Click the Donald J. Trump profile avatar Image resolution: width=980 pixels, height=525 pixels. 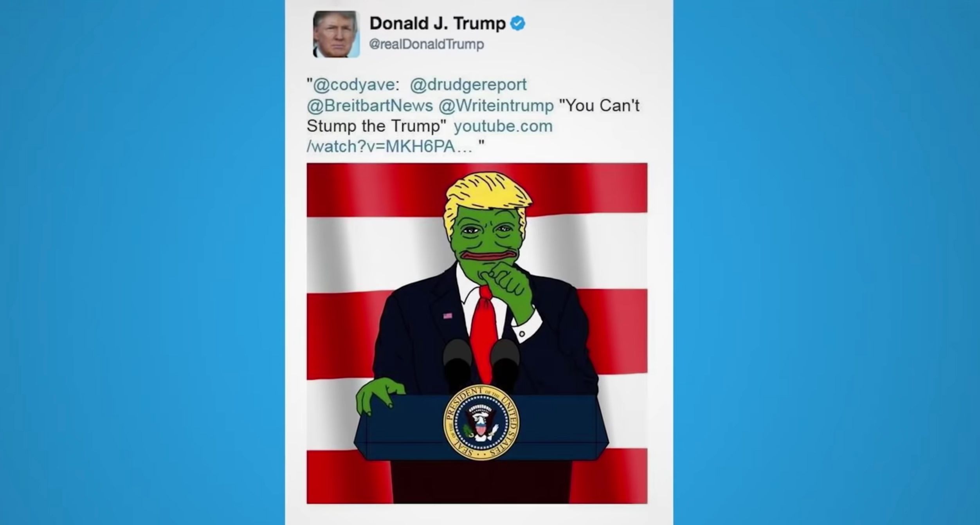pos(336,34)
